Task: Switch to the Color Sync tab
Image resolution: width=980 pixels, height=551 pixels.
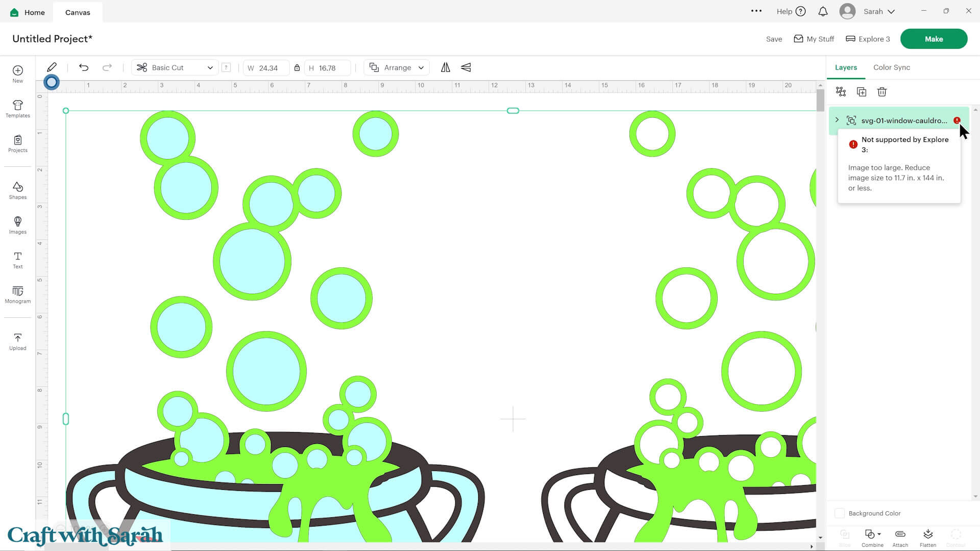Action: coord(891,67)
